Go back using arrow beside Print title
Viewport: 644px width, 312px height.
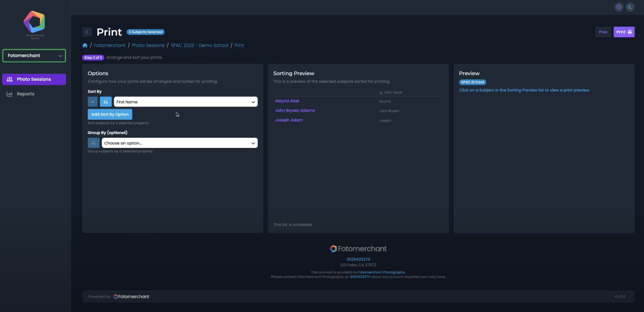pyautogui.click(x=87, y=32)
